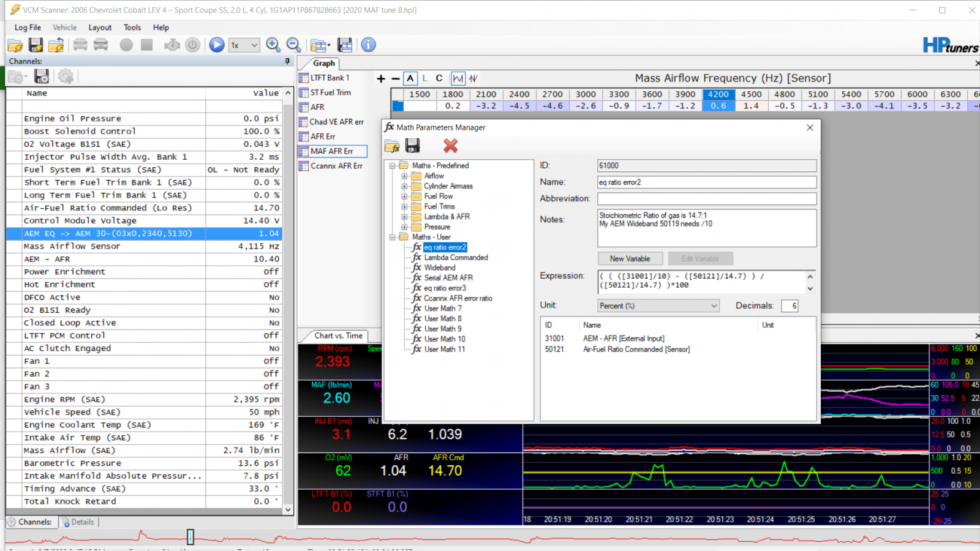
Task: Open the layout folder dropdown icon
Action: (x=320, y=45)
